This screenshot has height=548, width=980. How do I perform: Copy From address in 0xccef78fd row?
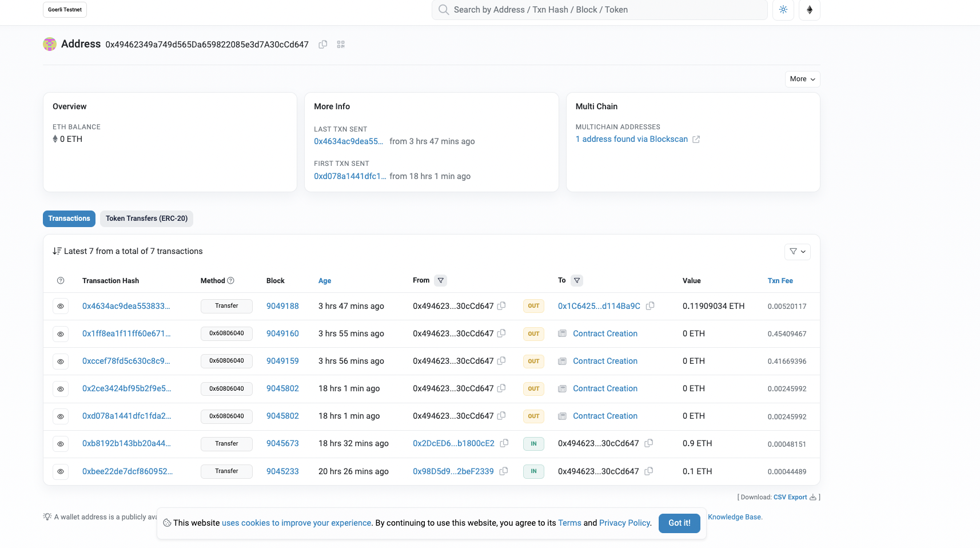pos(501,361)
